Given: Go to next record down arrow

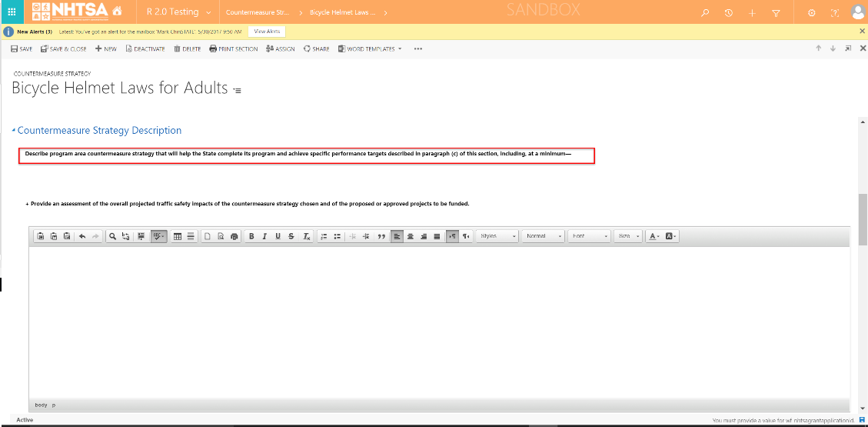Looking at the screenshot, I should tap(833, 48).
